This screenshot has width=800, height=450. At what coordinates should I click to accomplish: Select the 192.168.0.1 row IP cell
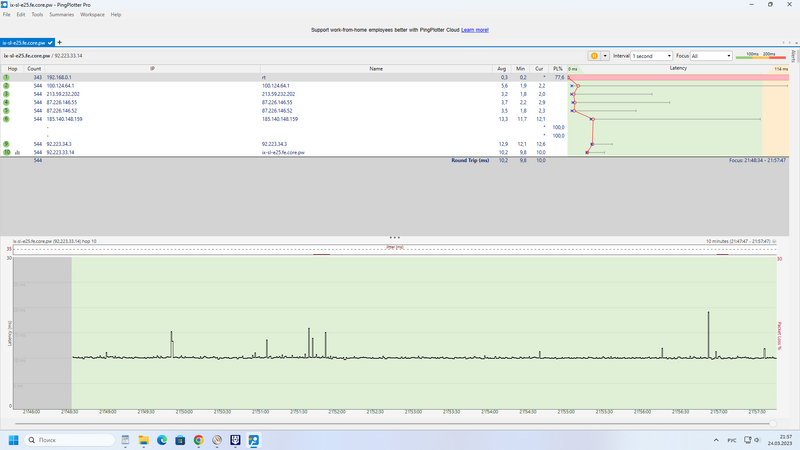tap(59, 78)
